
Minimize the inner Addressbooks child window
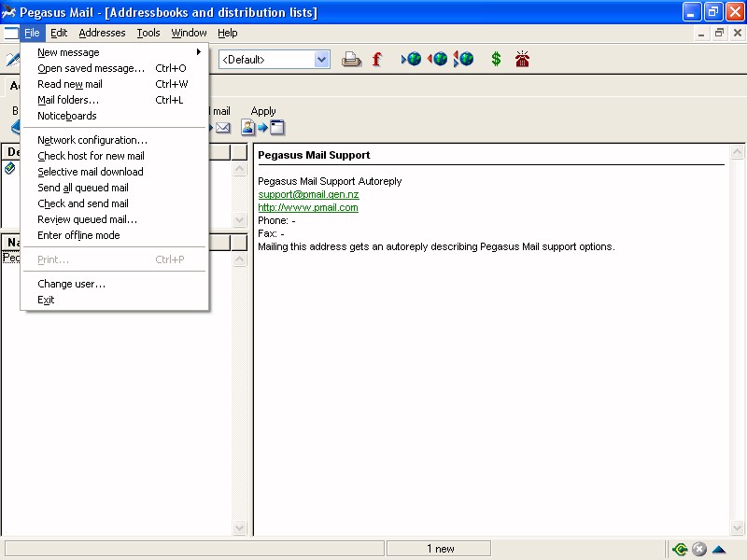[x=701, y=33]
